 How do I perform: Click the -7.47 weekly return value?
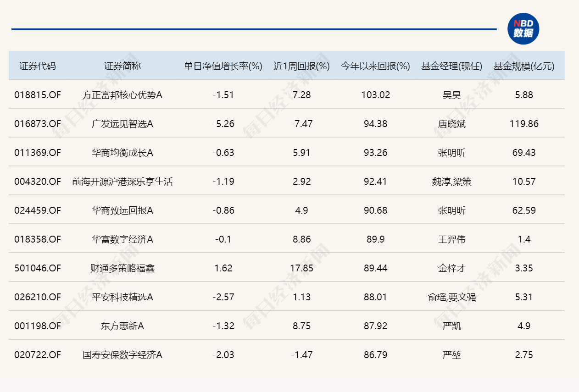coord(302,124)
